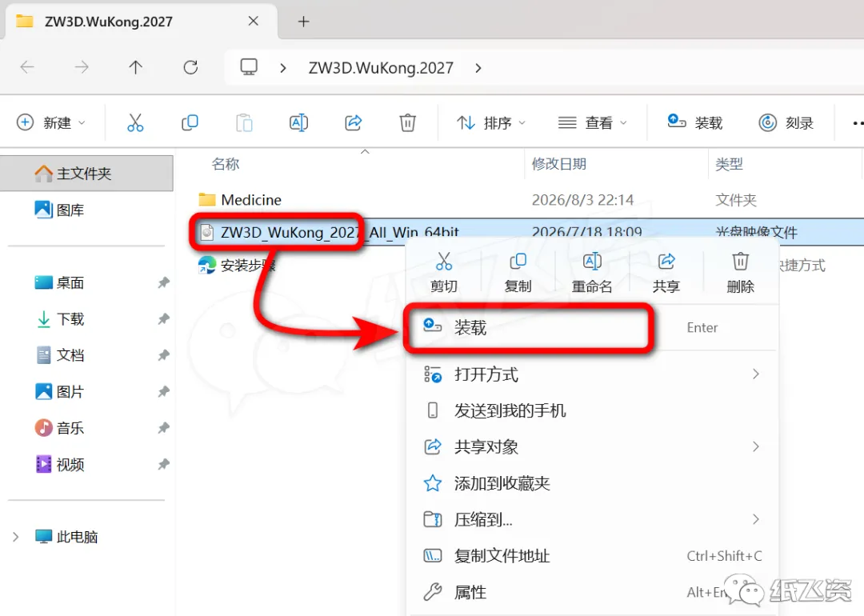The height and width of the screenshot is (616, 864).
Task: Open 桌面 in the sidebar
Action: [x=59, y=282]
